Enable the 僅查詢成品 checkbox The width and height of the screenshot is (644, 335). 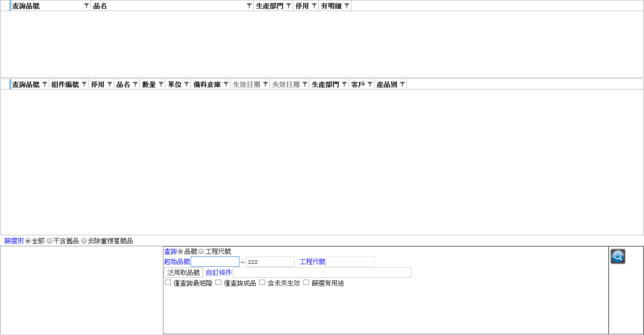click(218, 282)
